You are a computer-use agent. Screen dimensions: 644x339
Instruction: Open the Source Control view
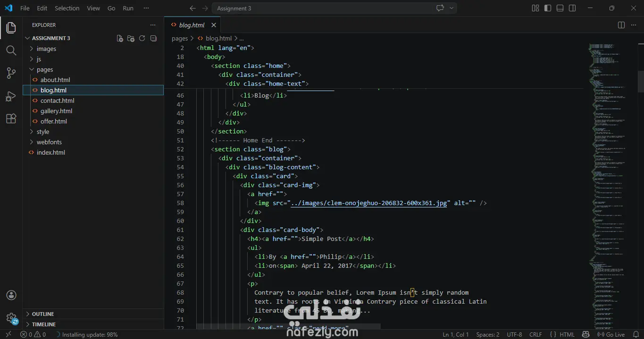point(11,73)
